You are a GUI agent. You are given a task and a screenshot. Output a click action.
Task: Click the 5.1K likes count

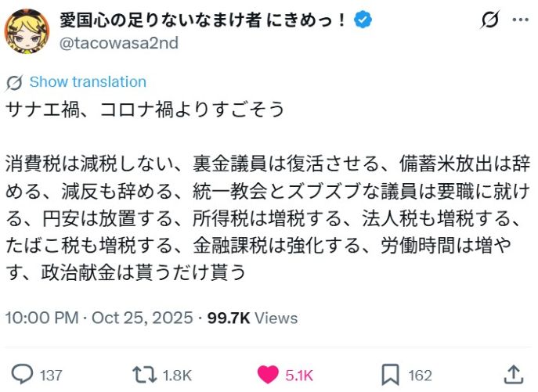[299, 375]
